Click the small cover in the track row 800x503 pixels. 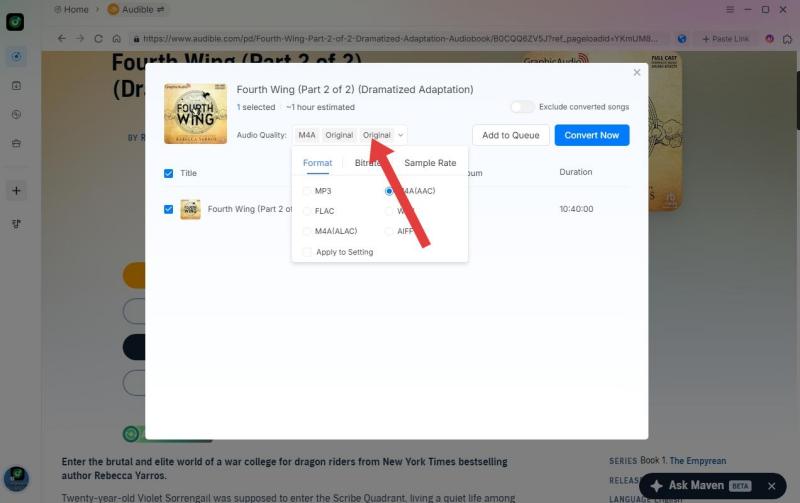(190, 209)
